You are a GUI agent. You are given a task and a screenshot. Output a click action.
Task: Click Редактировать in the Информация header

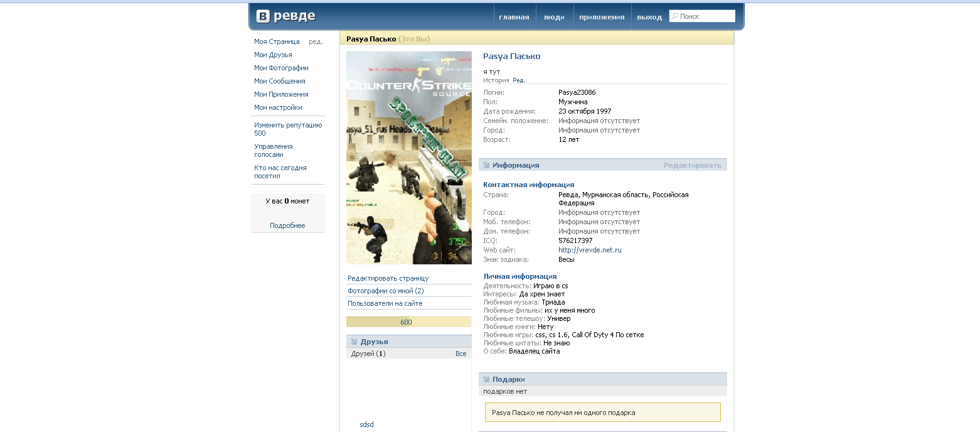click(x=693, y=165)
